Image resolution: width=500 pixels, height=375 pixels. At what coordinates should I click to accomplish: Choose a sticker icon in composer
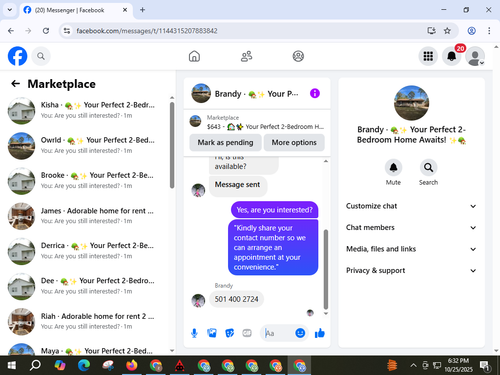(x=229, y=333)
